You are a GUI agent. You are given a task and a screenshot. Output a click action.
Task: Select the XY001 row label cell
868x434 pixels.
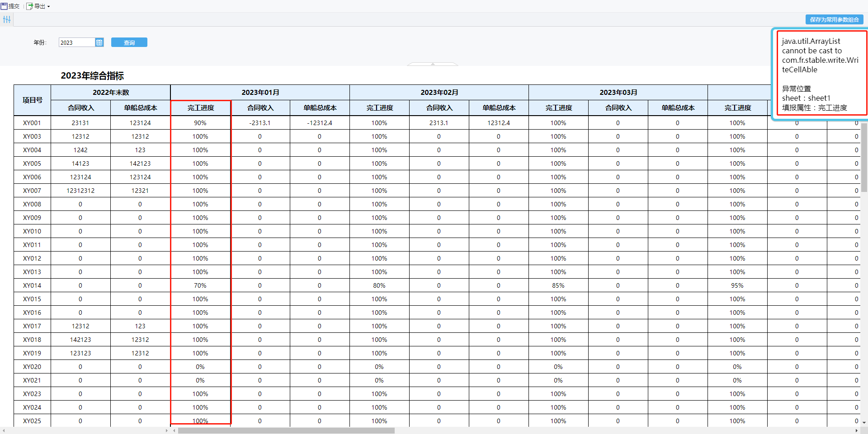point(32,123)
